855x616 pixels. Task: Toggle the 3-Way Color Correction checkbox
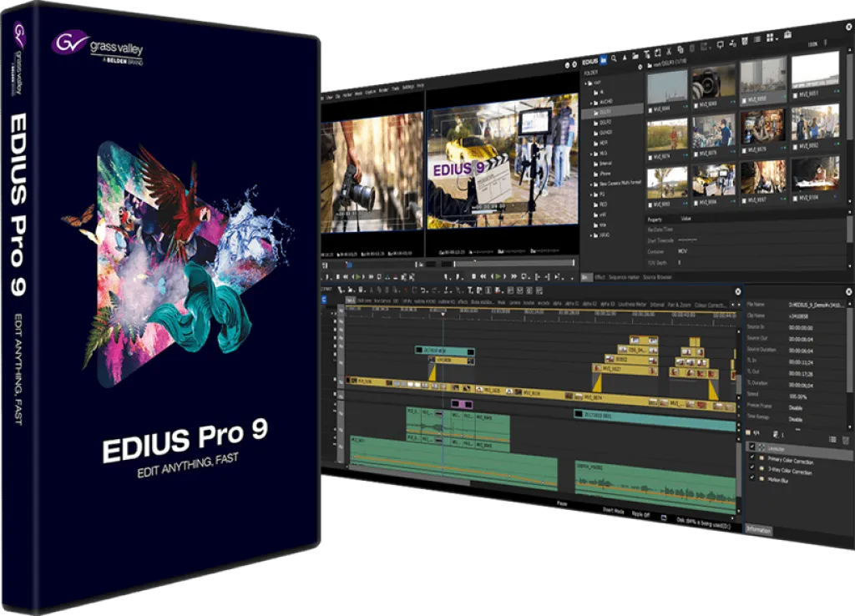752,467
